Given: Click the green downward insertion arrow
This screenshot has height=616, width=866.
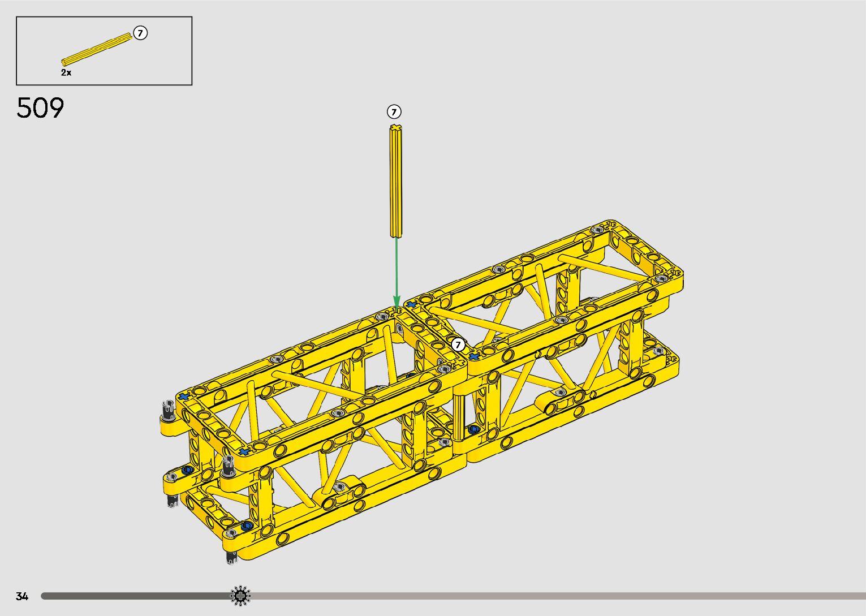Looking at the screenshot, I should coord(397,272).
